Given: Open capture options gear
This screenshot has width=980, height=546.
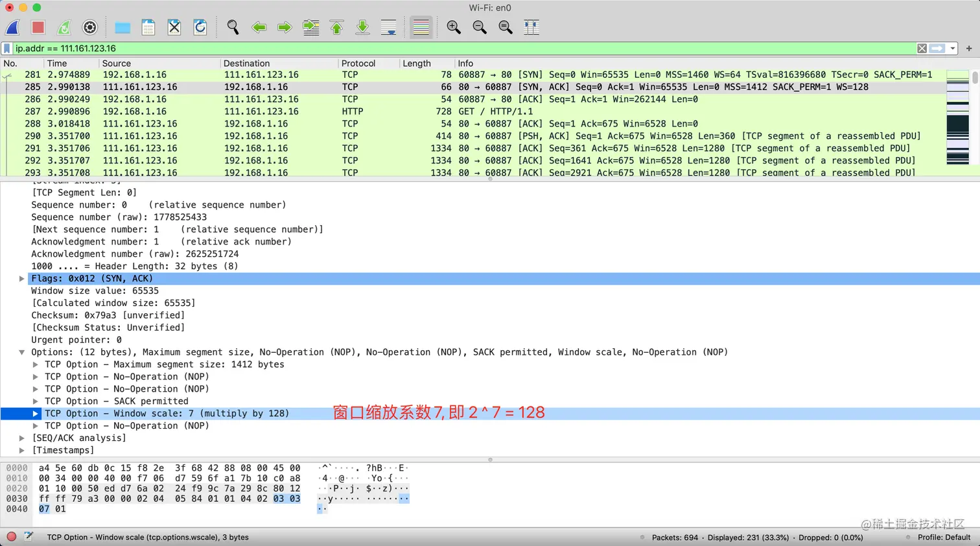Looking at the screenshot, I should [x=90, y=27].
